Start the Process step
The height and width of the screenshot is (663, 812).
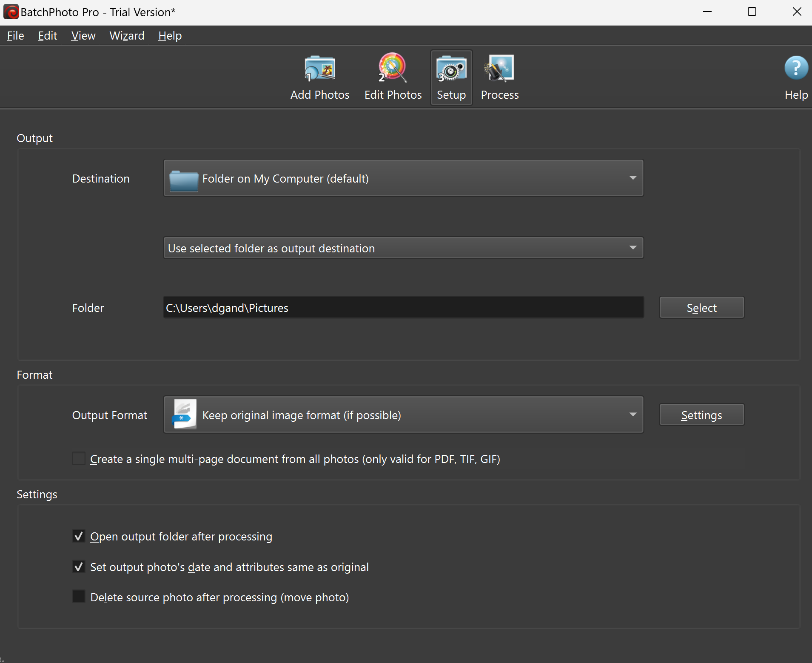tap(500, 77)
